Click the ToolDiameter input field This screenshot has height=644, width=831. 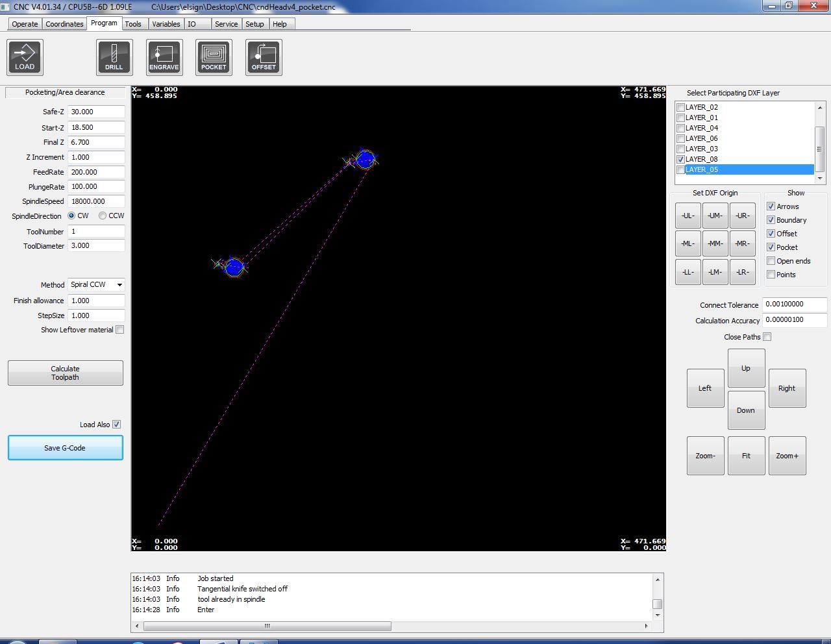pos(97,245)
